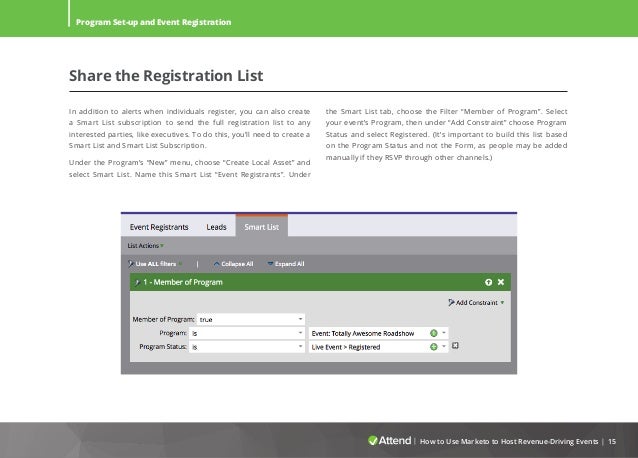Screen dimensions: 638x458
Task: Click the How to Use Marketo footer title
Action: coord(509,441)
